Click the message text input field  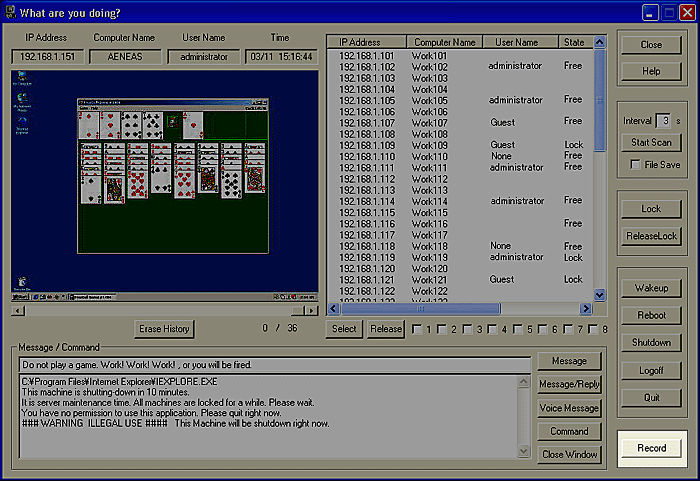tap(275, 365)
